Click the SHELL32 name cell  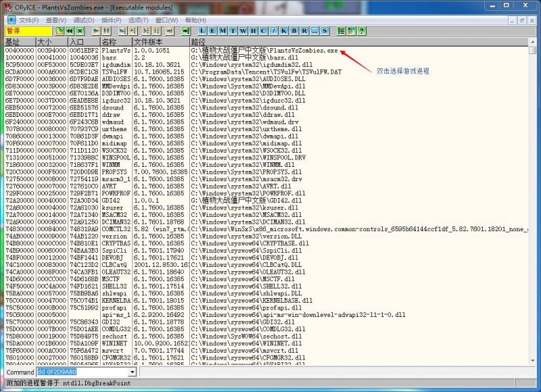click(x=114, y=286)
